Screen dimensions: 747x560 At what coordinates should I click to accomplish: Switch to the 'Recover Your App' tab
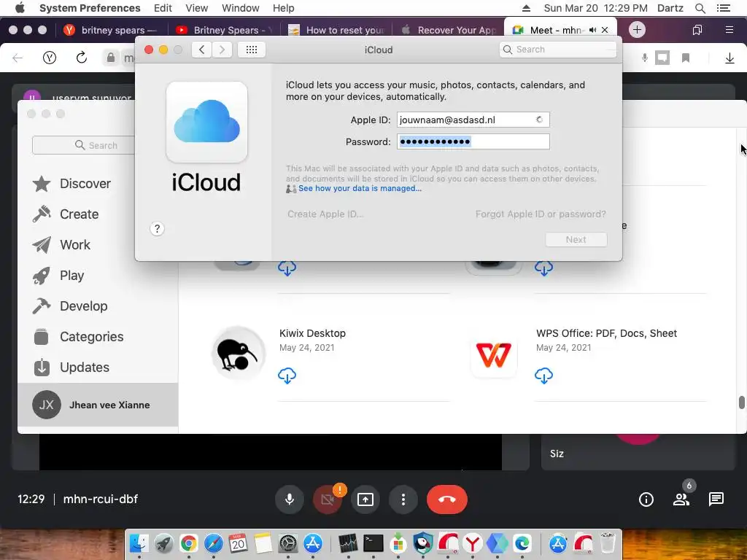tap(449, 30)
